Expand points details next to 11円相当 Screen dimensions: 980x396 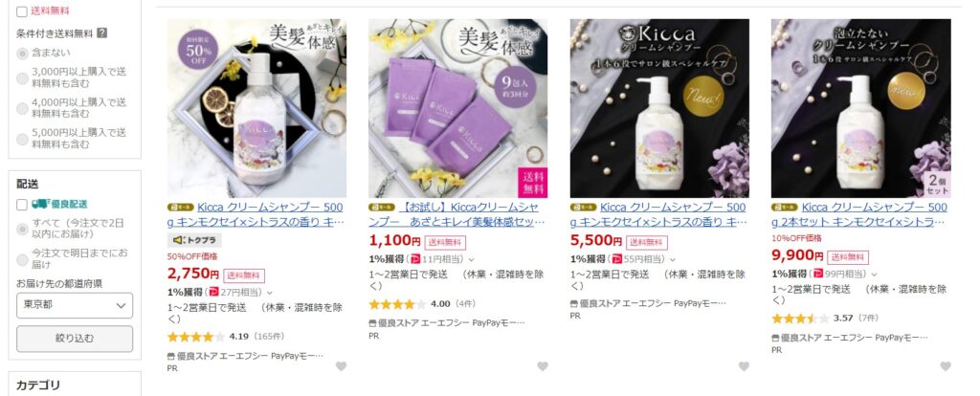(471, 259)
